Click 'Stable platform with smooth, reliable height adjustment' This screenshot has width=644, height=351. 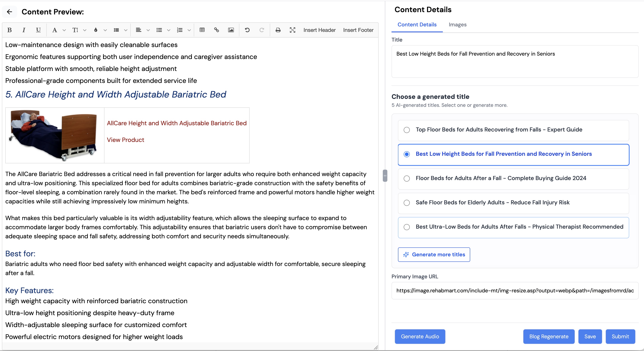coord(91,69)
